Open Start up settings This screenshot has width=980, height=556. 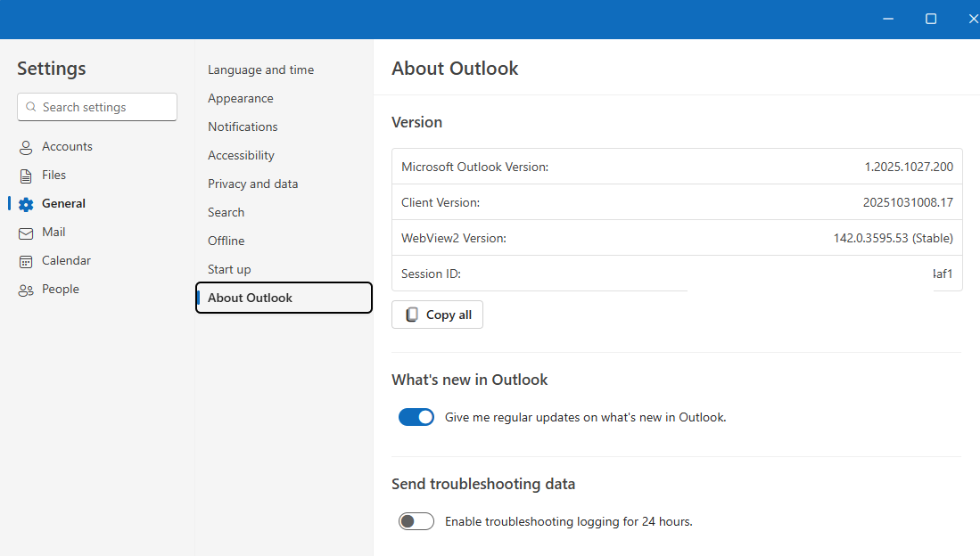(229, 270)
